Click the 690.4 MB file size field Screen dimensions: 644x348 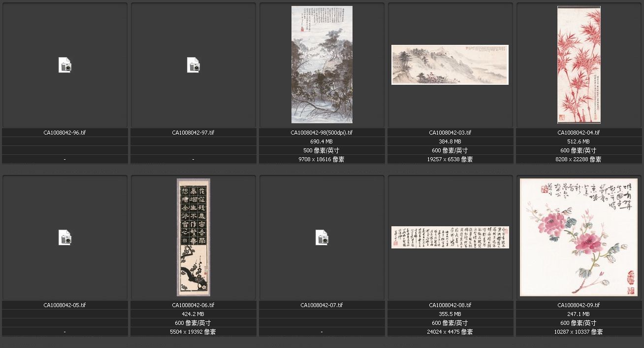(322, 141)
